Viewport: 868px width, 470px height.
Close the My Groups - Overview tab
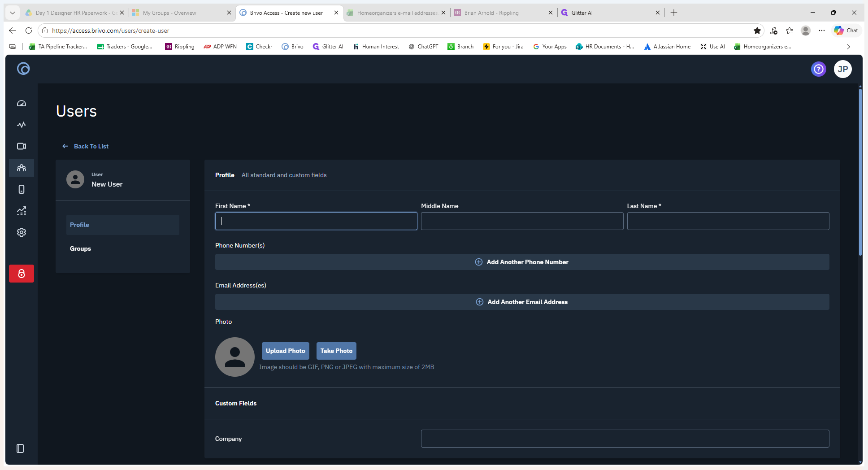(229, 13)
